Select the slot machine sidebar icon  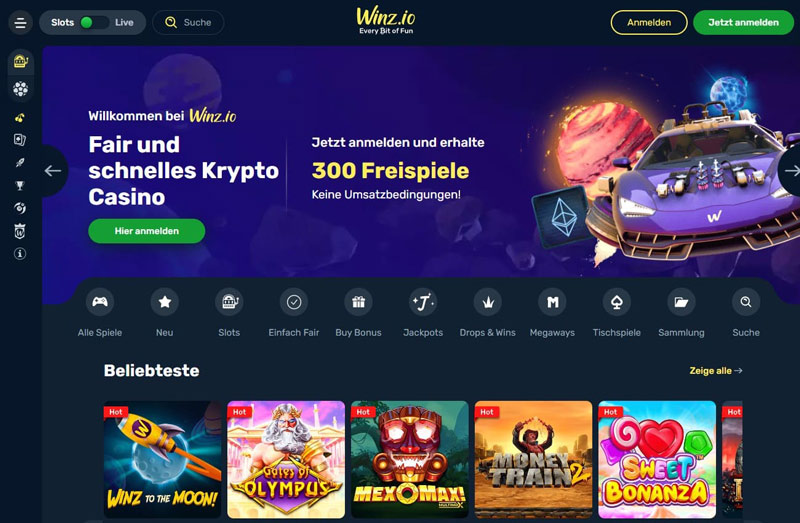(20, 61)
